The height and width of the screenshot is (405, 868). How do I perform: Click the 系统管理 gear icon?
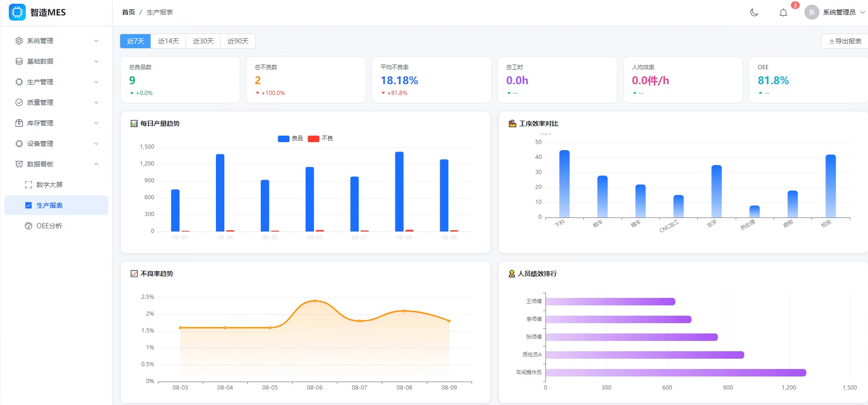tap(19, 41)
